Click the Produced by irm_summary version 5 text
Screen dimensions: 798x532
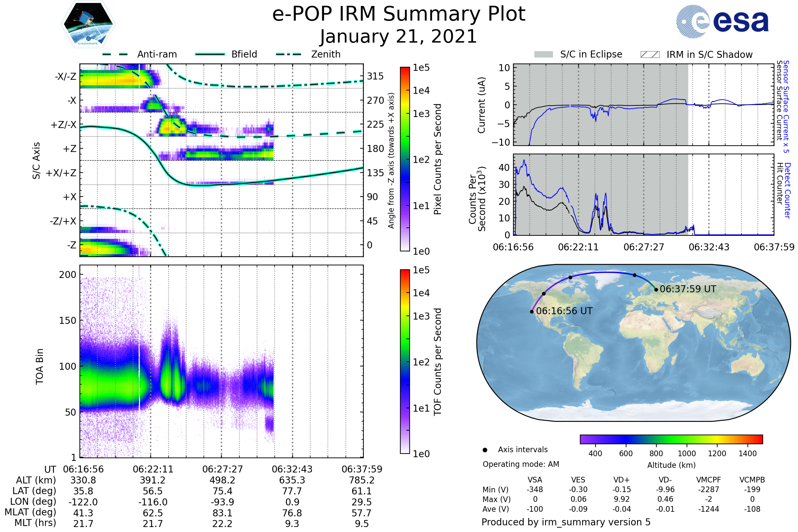tap(566, 522)
